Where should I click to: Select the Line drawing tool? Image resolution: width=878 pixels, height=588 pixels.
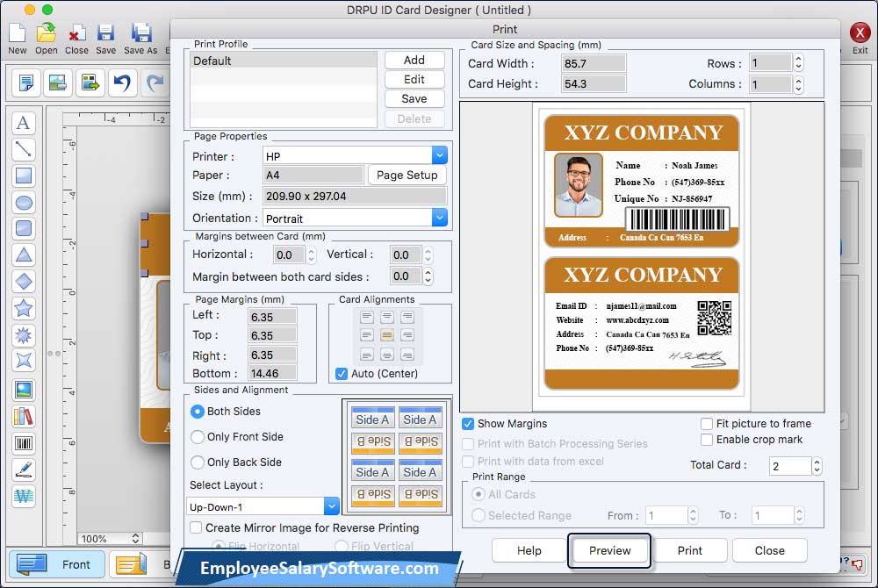[24, 149]
